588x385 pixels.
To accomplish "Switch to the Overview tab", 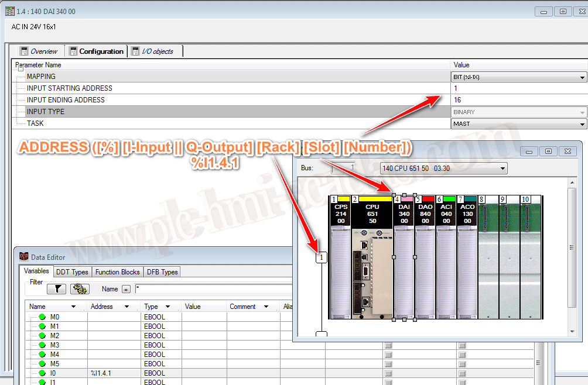I will [39, 51].
